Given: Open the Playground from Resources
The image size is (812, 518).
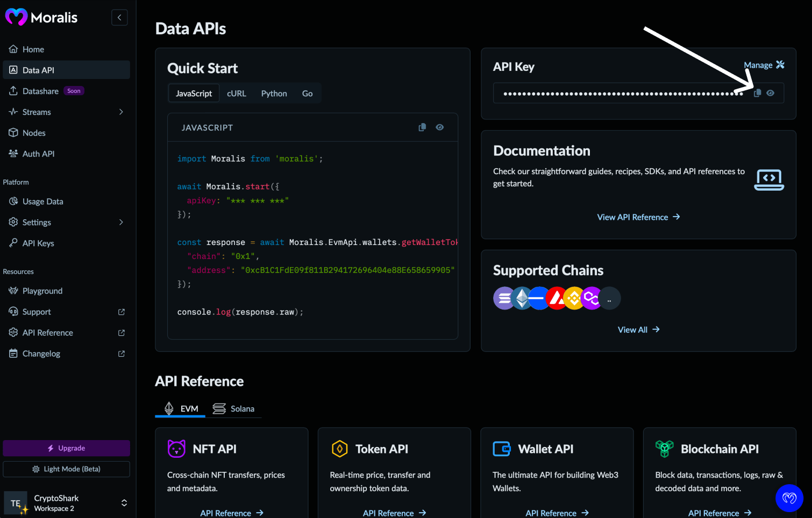Looking at the screenshot, I should coord(42,291).
